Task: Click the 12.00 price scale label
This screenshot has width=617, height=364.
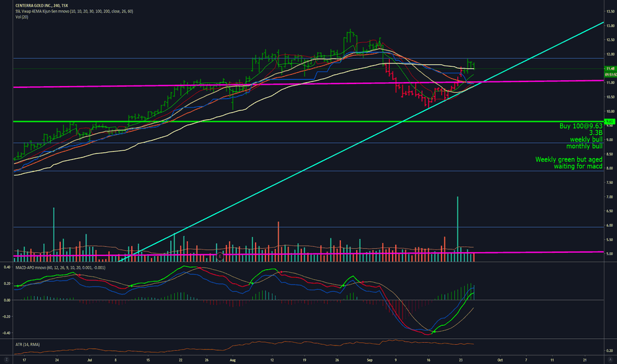Action: click(x=610, y=54)
